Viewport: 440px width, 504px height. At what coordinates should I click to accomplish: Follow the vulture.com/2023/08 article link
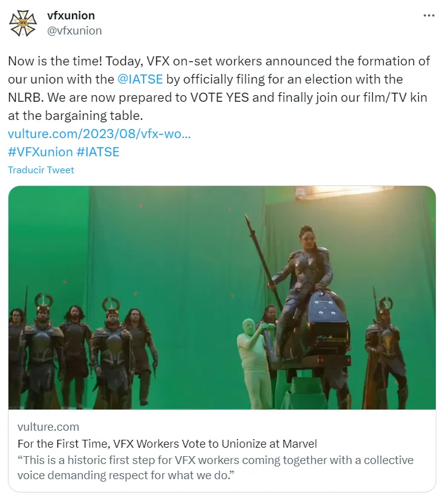[x=99, y=133]
